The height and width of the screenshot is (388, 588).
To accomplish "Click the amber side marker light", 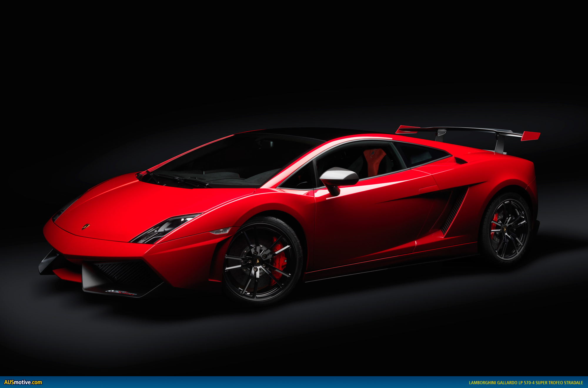I will 221,231.
